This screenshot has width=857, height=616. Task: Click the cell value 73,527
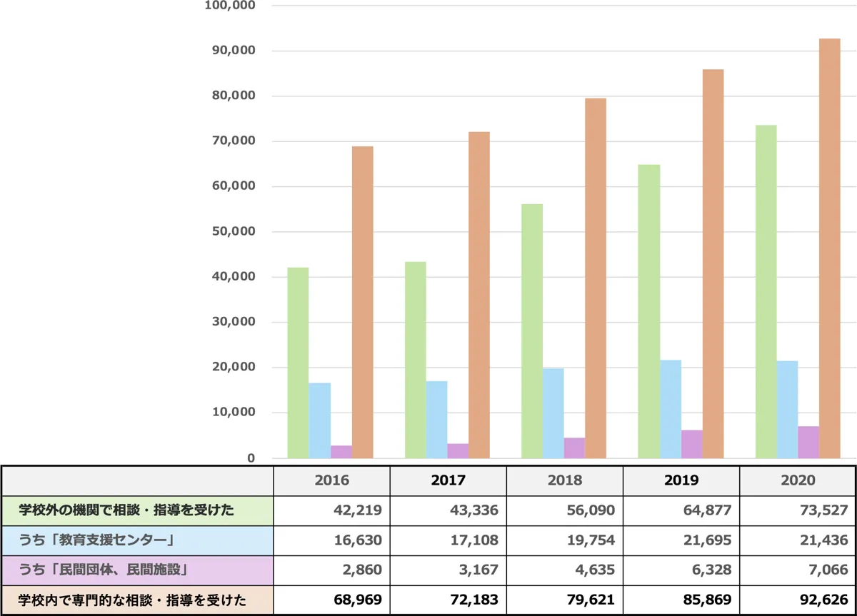point(823,511)
